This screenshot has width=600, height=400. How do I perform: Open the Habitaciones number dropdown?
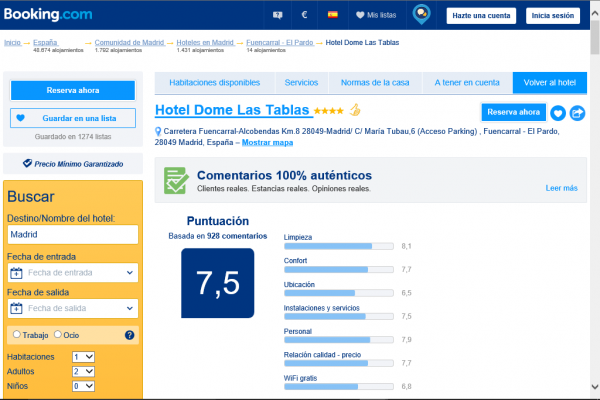click(x=83, y=357)
